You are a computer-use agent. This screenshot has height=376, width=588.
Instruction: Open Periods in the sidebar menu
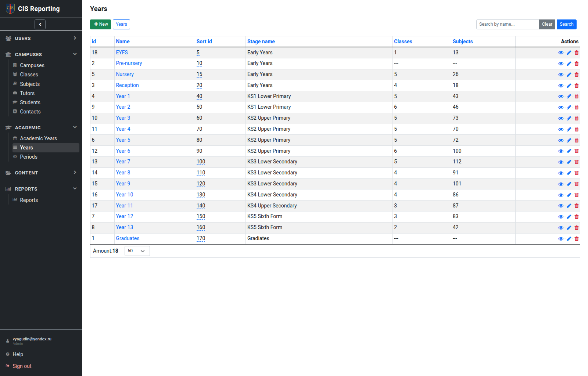point(29,157)
